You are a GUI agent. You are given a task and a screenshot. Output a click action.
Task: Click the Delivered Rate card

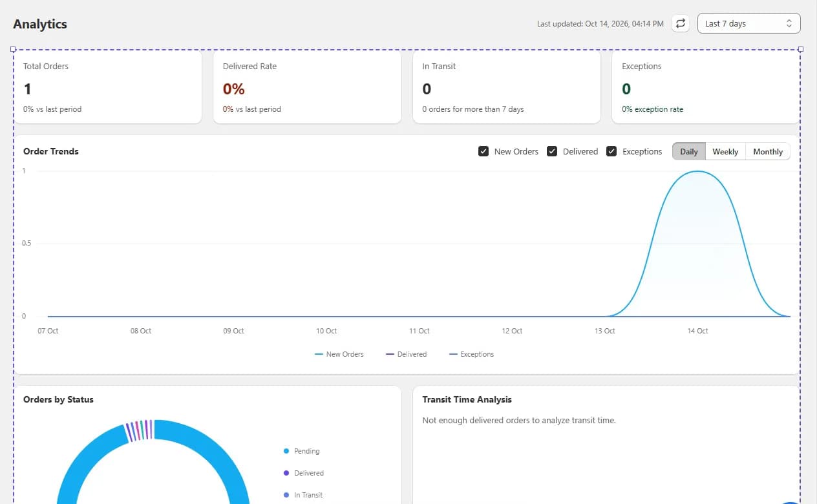click(307, 87)
